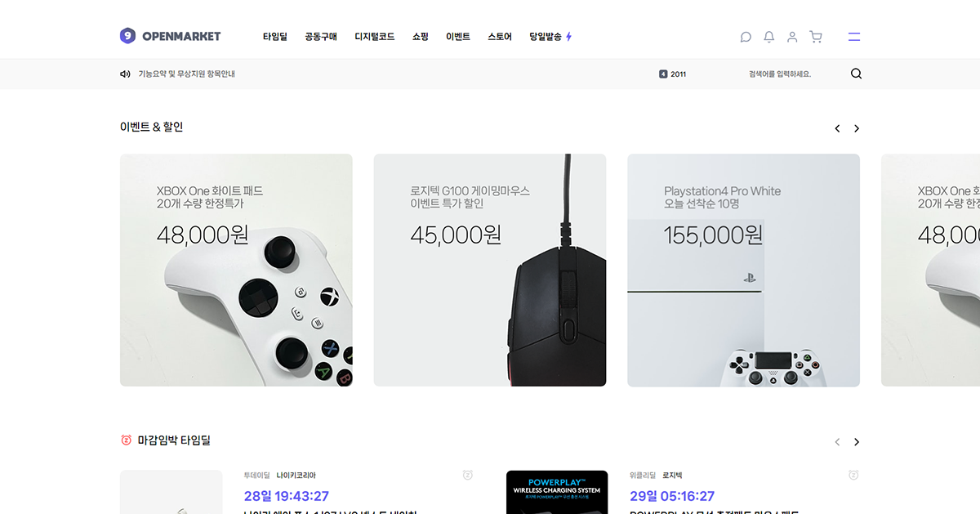
Task: Show next 이벤트 & 할인 slide
Action: [857, 128]
